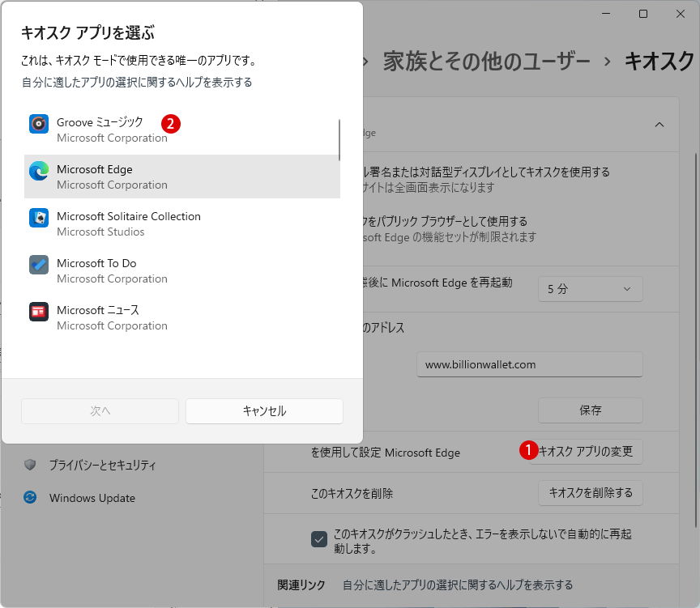Go to 家族とその他のユーザー breadcrumb
Image resolution: width=700 pixels, height=608 pixels.
(x=487, y=61)
